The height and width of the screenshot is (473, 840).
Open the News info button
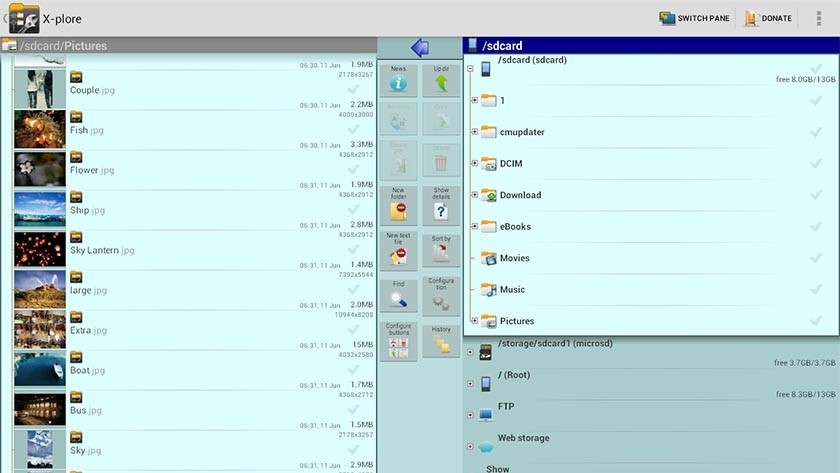pyautogui.click(x=398, y=80)
